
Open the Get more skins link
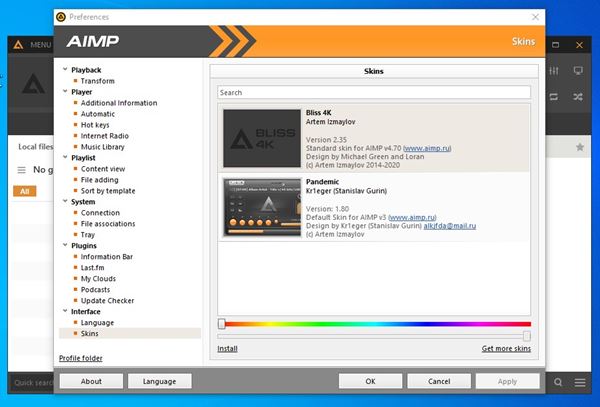506,348
